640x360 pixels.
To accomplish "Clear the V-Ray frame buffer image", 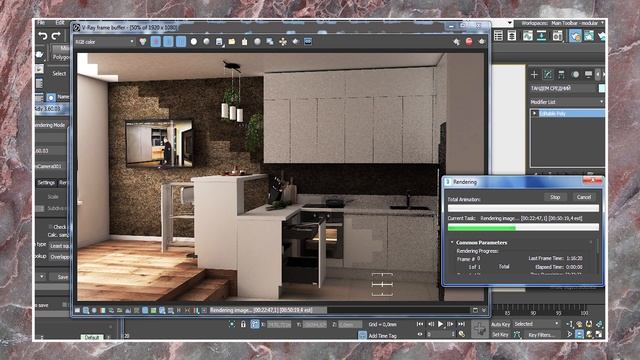I will (x=244, y=42).
